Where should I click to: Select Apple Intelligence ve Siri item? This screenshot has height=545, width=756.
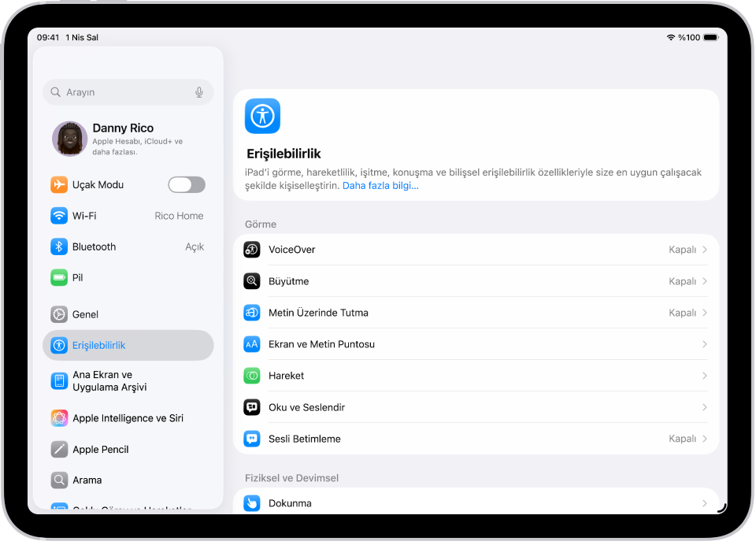(128, 418)
